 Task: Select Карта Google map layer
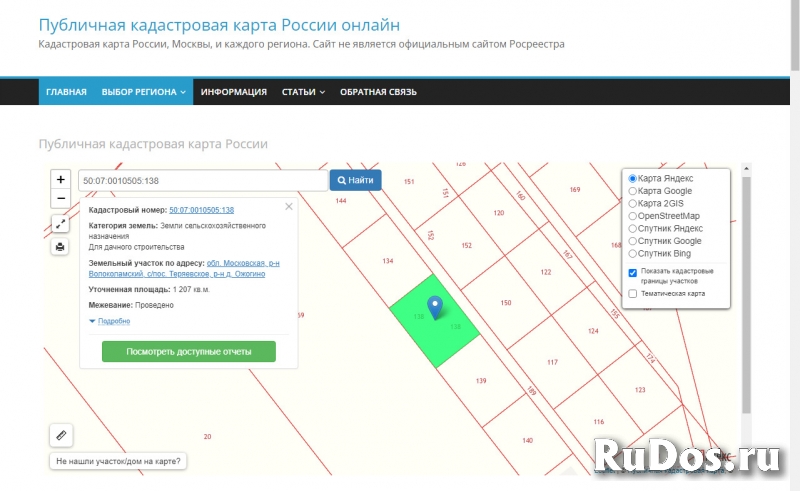coord(632,191)
